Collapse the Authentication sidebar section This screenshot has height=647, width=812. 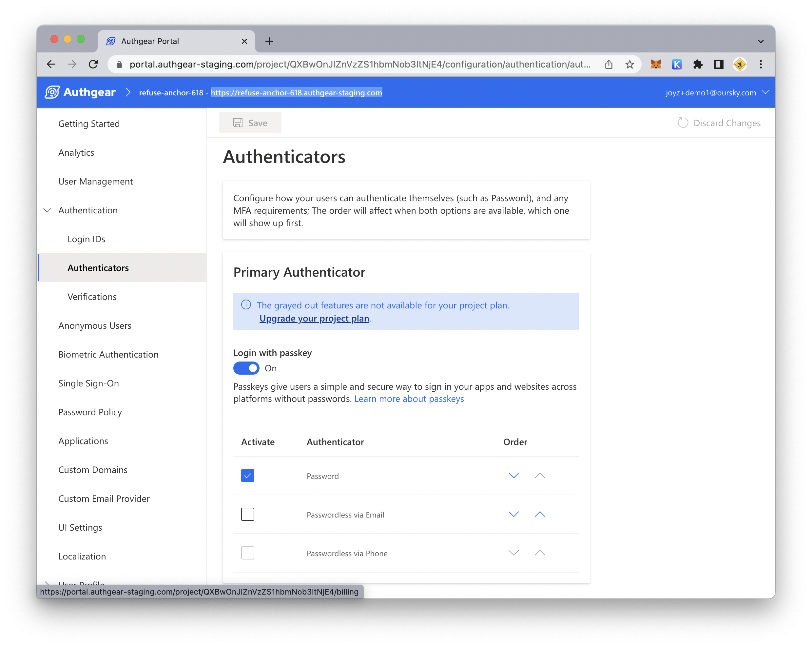click(48, 210)
